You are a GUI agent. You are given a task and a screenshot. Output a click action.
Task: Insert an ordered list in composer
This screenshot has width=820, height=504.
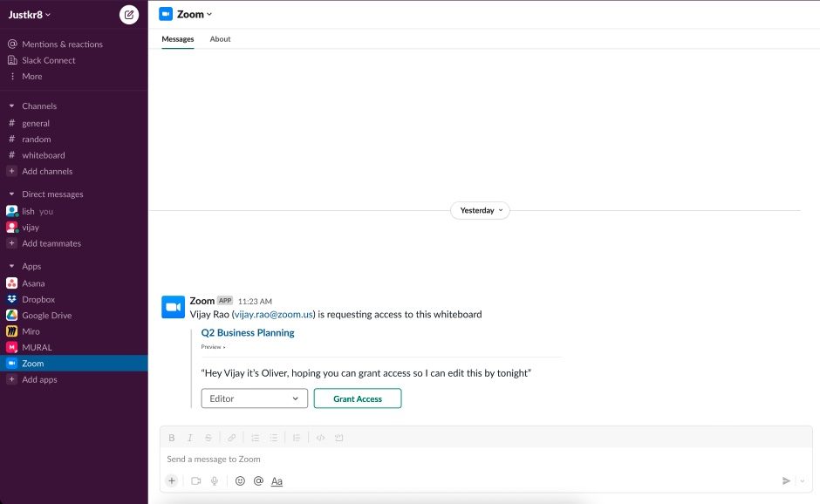pyautogui.click(x=256, y=438)
